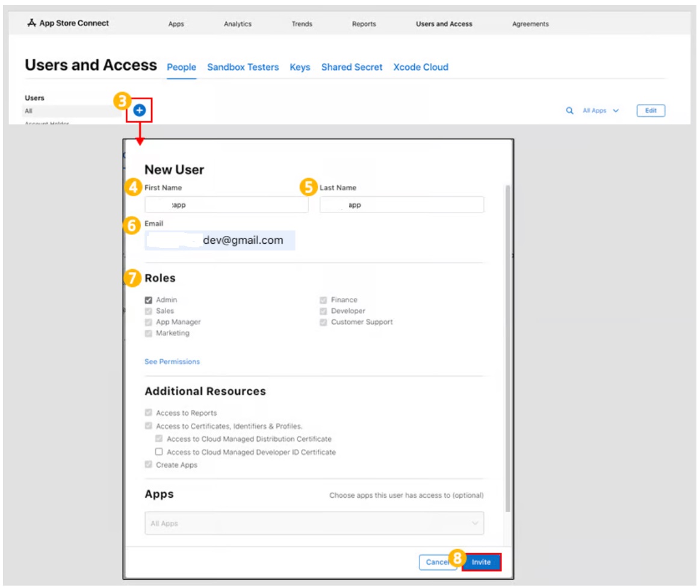
Task: Toggle Access to Certificates, Identifiers & Profiles
Action: click(x=148, y=426)
